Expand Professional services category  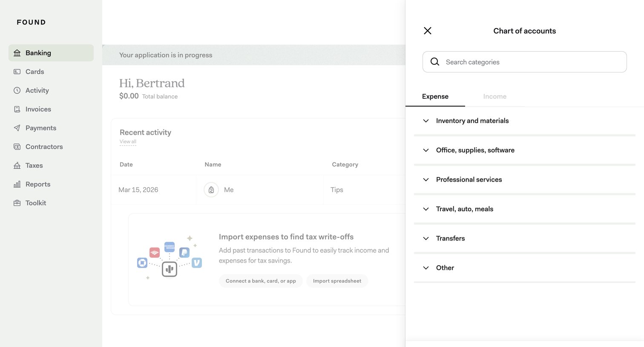(524, 179)
